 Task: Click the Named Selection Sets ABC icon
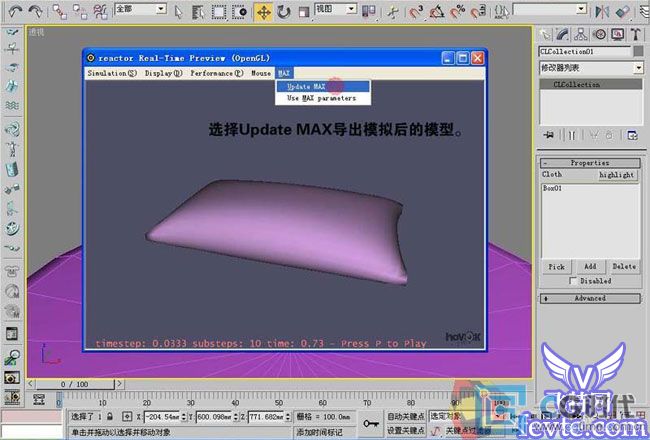coord(502,12)
